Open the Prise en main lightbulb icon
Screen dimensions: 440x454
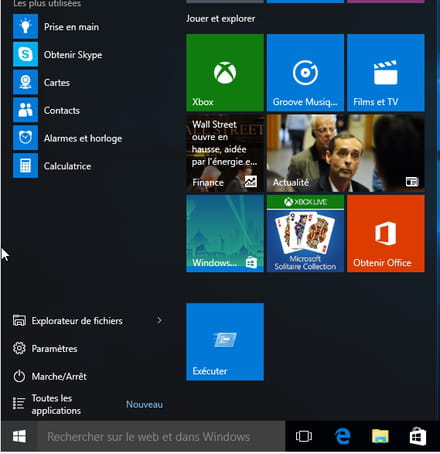click(x=25, y=26)
